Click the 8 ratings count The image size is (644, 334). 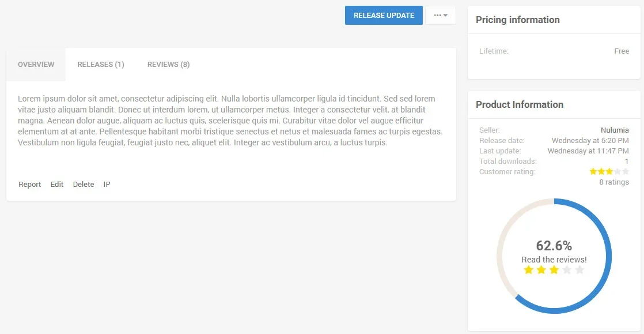pos(614,182)
